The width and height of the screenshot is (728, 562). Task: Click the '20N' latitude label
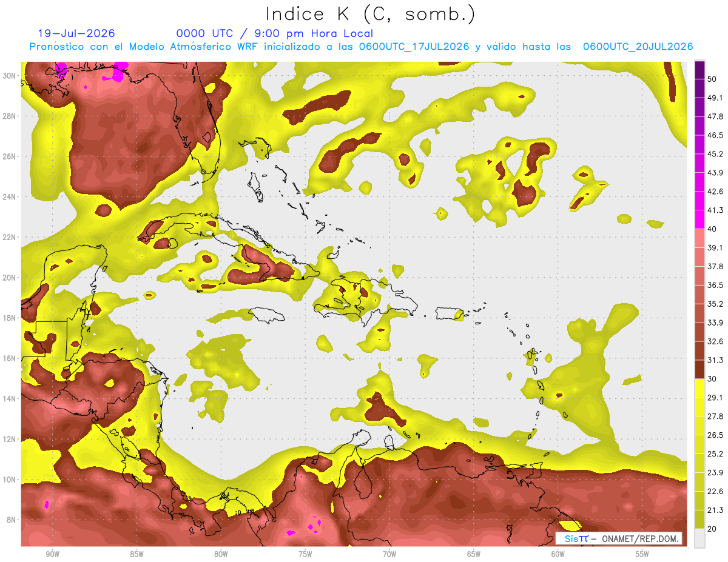pos(10,278)
